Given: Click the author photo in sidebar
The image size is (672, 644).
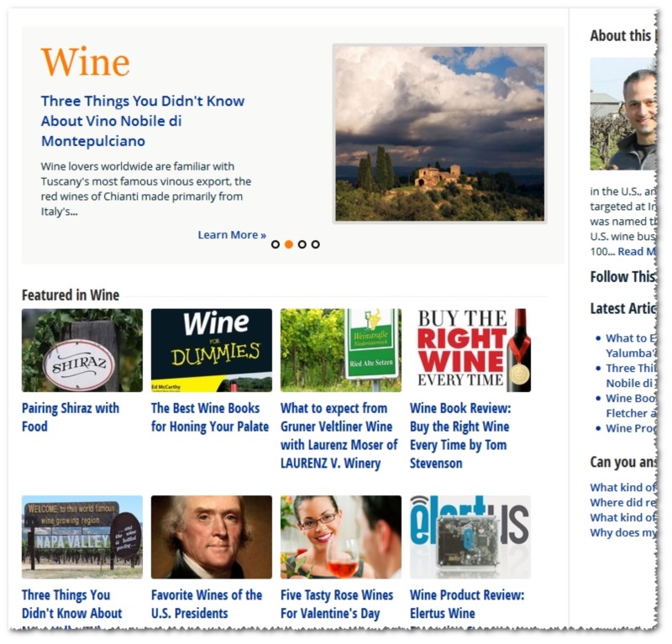Looking at the screenshot, I should (622, 114).
